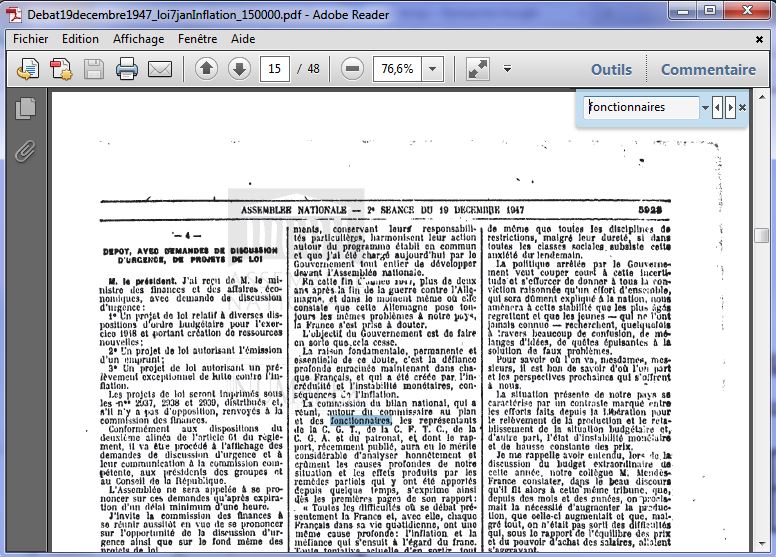
Task: Click the Adobe Reader PDF title icon
Action: pyautogui.click(x=14, y=14)
